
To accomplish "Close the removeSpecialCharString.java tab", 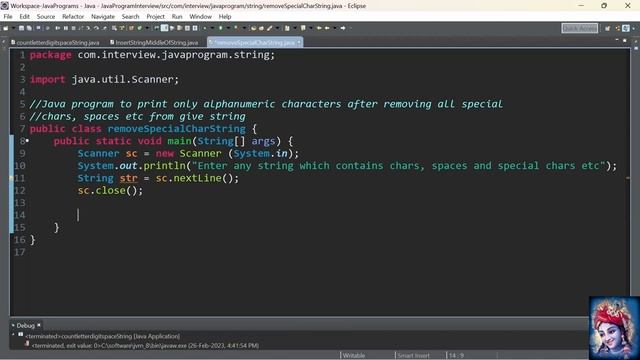I will point(299,42).
